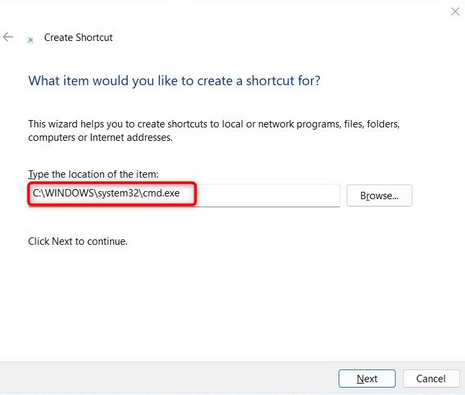Click the wizard description paragraph text

pos(214,131)
